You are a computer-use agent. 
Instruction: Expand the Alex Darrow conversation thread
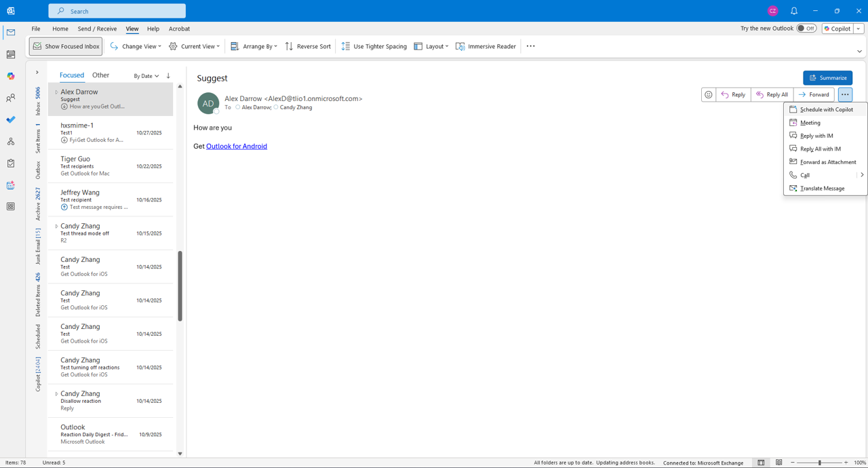click(x=56, y=92)
